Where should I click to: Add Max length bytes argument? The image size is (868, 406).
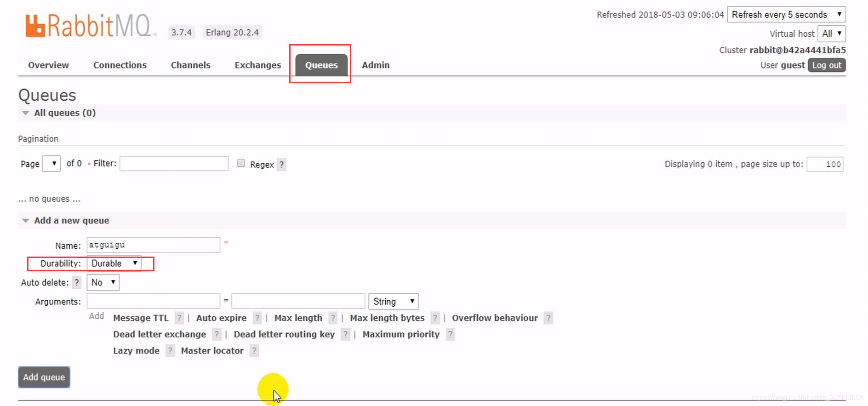click(387, 318)
